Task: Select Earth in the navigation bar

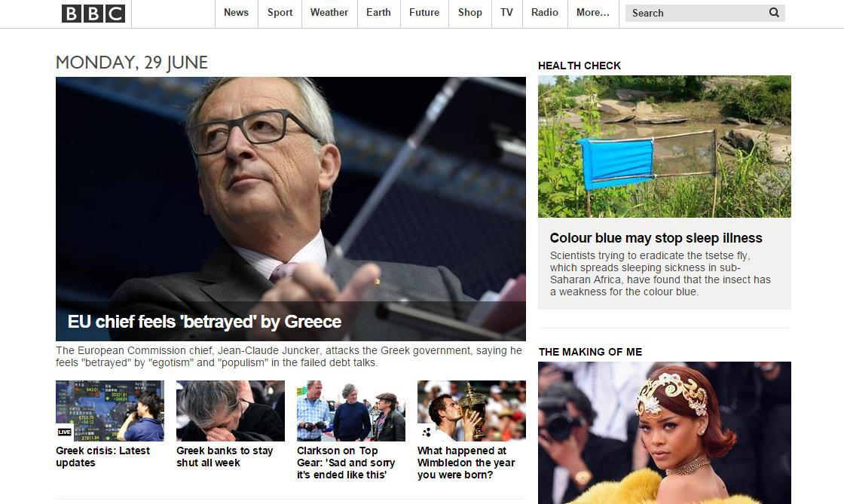Action: 378,12
